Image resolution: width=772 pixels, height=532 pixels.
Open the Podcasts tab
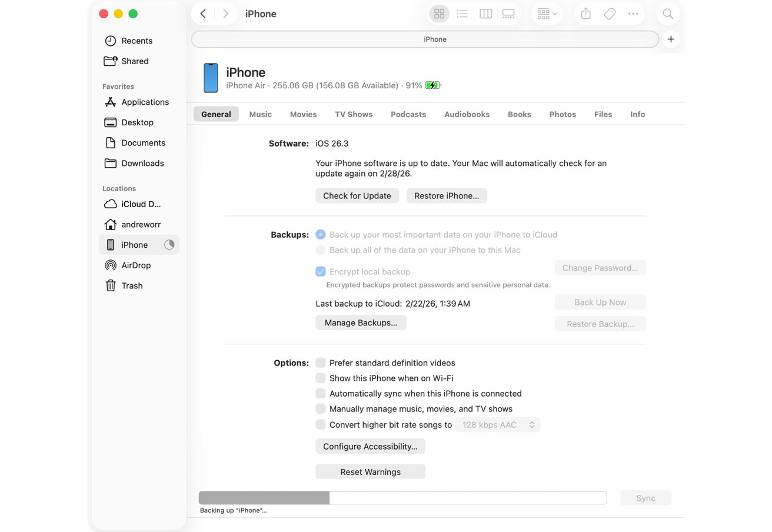tap(408, 115)
